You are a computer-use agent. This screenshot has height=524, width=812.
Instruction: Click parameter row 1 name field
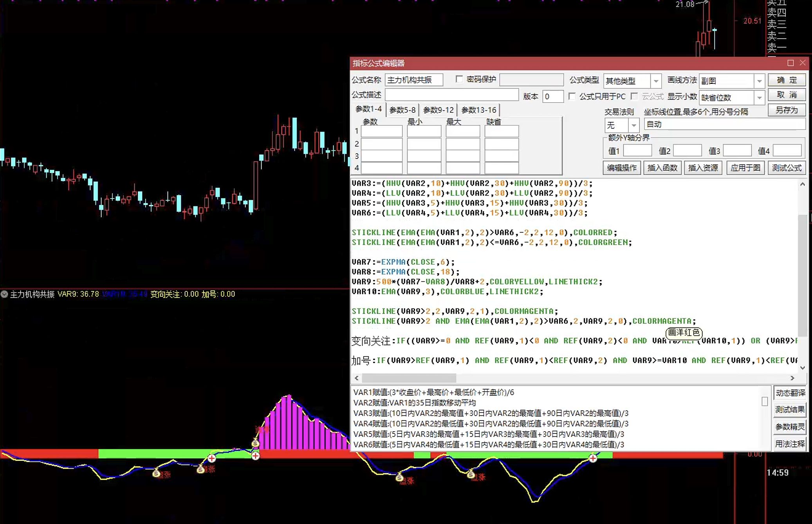(381, 131)
